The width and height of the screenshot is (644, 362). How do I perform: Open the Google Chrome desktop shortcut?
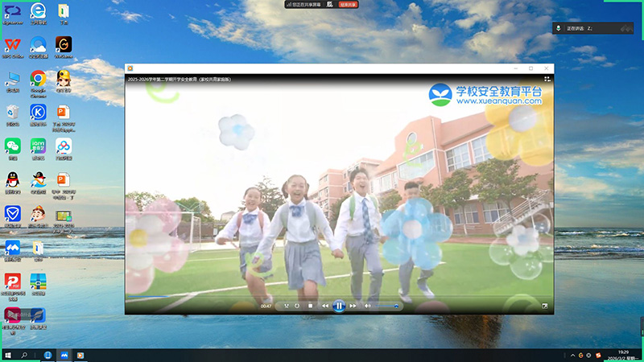(x=37, y=79)
